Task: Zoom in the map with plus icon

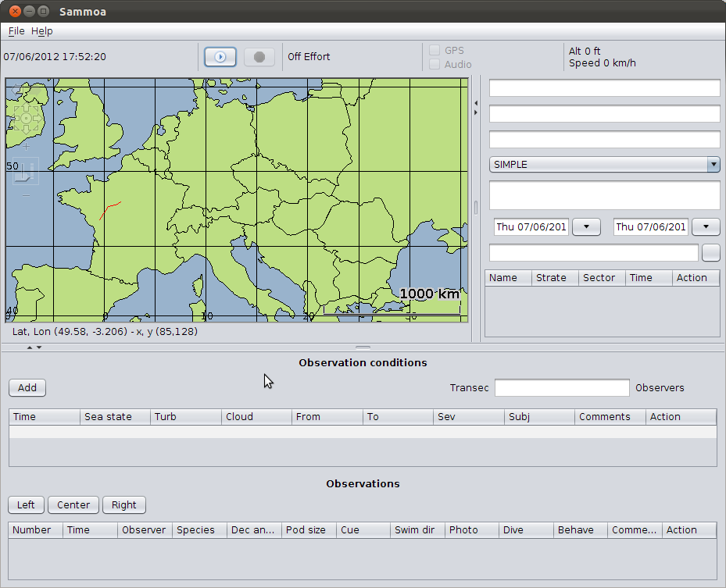Action: (x=26, y=147)
